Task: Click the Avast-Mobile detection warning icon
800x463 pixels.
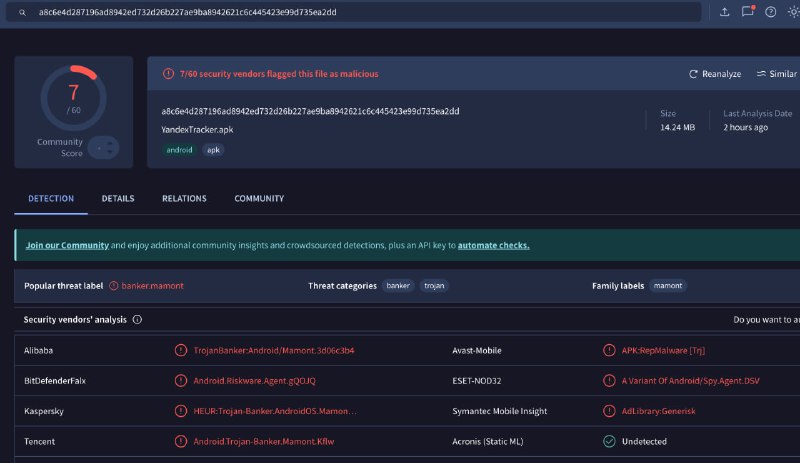Action: click(609, 350)
